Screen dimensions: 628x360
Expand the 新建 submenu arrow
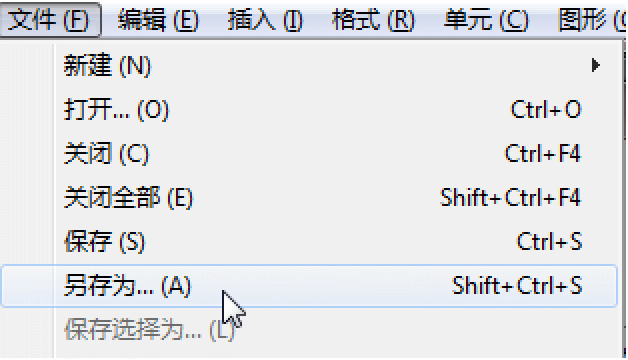[x=596, y=65]
